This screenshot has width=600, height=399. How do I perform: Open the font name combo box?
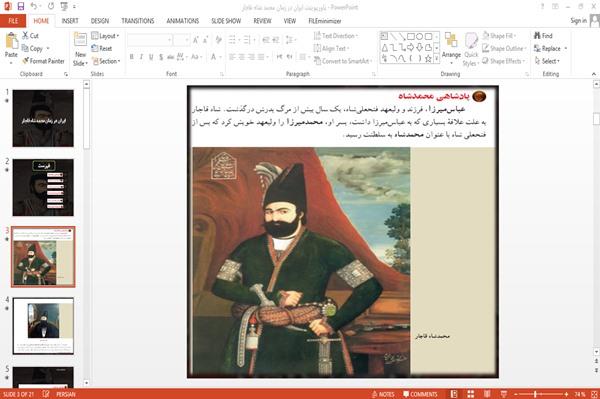pyautogui.click(x=150, y=40)
